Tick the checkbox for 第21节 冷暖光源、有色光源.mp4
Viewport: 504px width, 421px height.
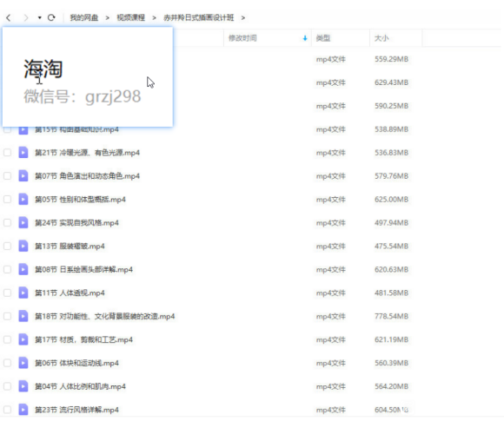tap(7, 153)
